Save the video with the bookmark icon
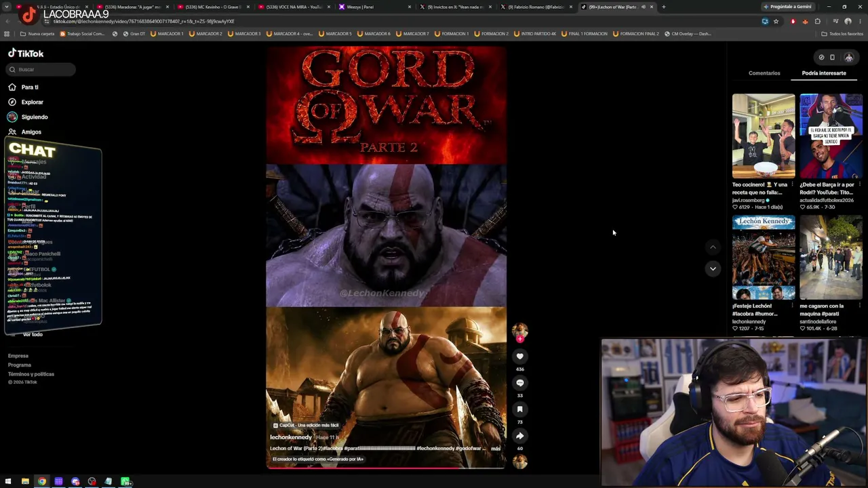868x488 pixels. (x=520, y=409)
